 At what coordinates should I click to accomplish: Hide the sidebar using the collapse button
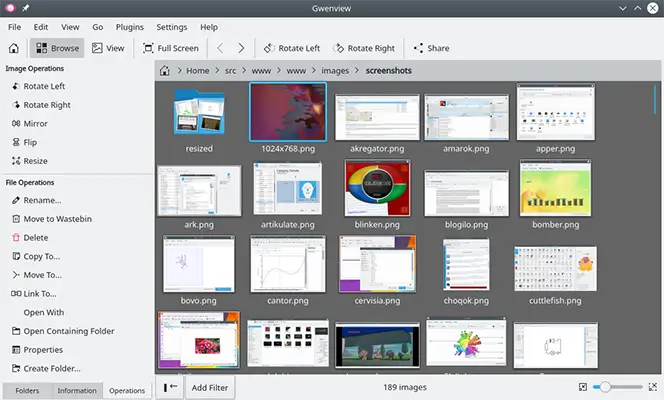point(169,387)
